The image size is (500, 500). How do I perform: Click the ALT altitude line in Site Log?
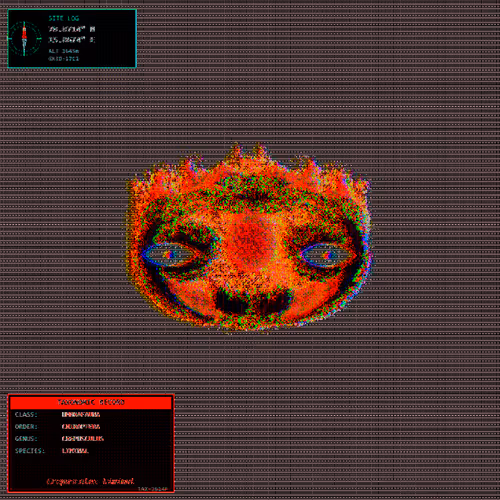coord(64,51)
